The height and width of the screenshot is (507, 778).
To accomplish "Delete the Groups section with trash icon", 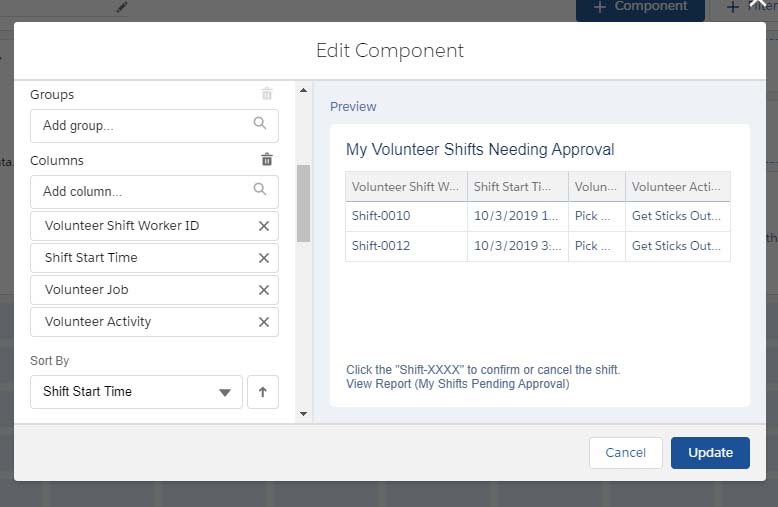I will click(x=267, y=94).
